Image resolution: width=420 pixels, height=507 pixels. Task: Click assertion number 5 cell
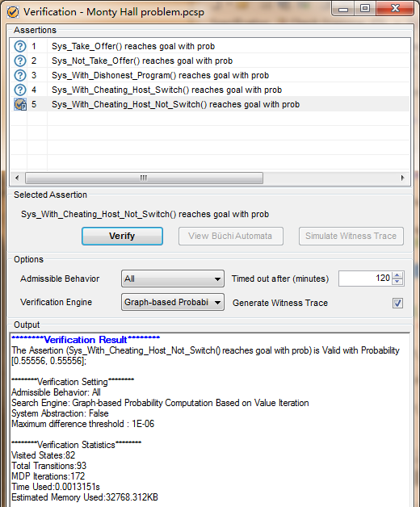pyautogui.click(x=34, y=104)
